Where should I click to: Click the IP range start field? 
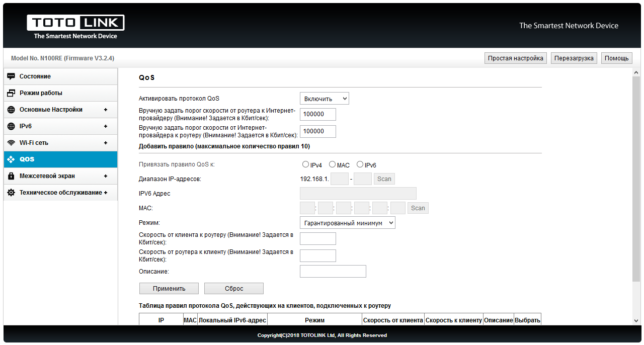340,179
